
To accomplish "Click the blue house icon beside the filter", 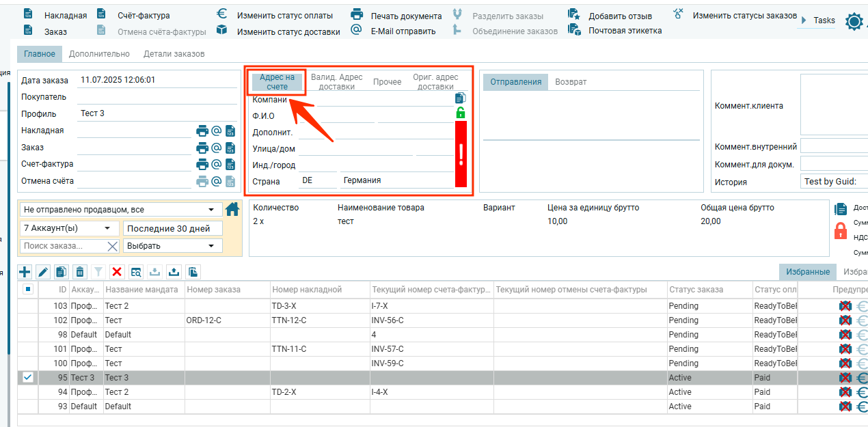I will tap(232, 209).
